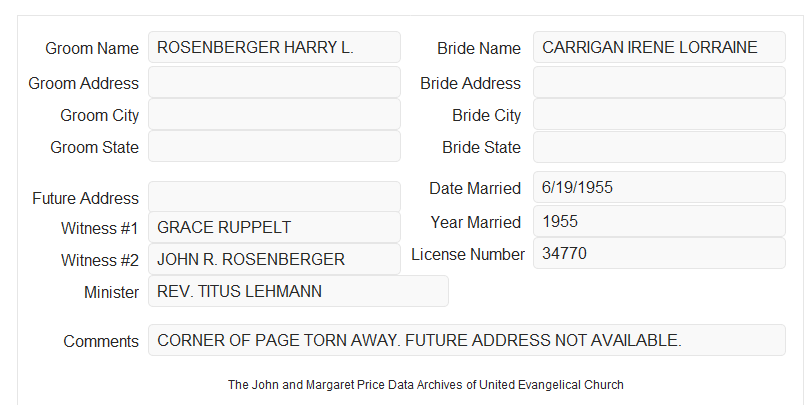Click the Bride City text box

point(659,114)
